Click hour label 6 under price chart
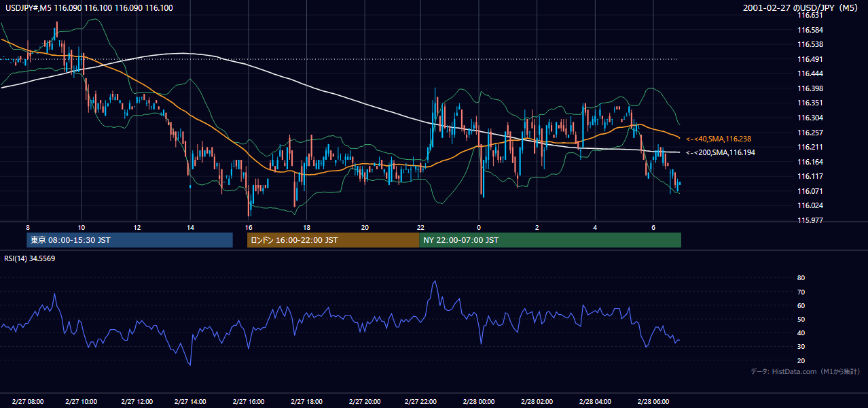The height and width of the screenshot is (408, 868). click(x=653, y=227)
